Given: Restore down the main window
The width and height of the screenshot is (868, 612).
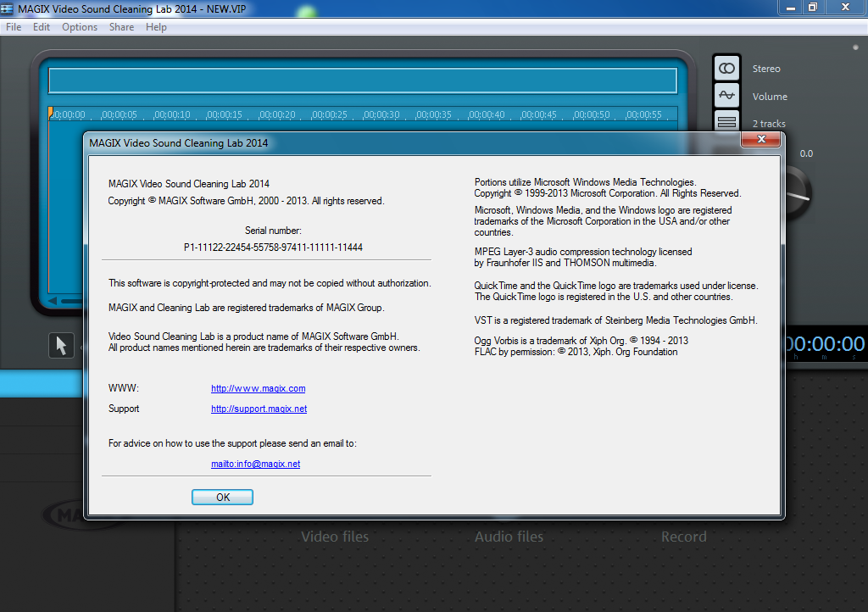Looking at the screenshot, I should click(813, 8).
